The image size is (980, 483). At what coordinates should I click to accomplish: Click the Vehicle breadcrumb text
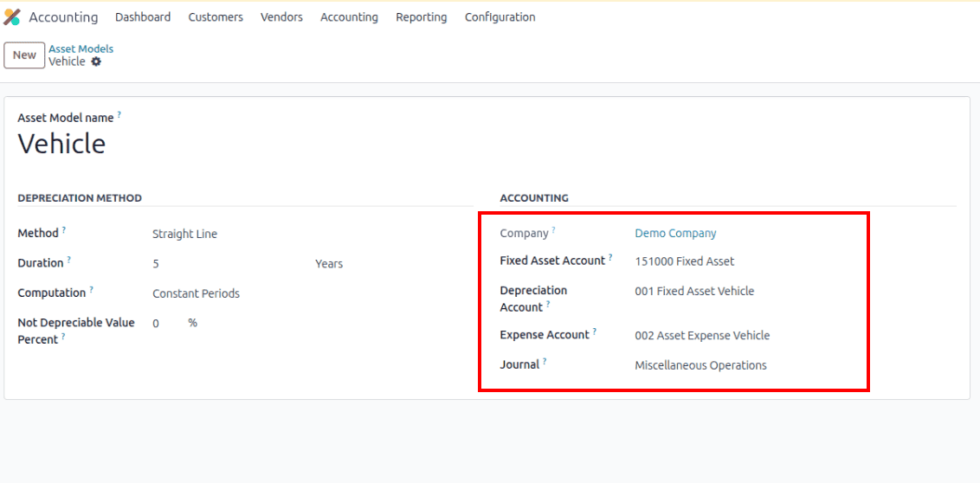click(67, 61)
